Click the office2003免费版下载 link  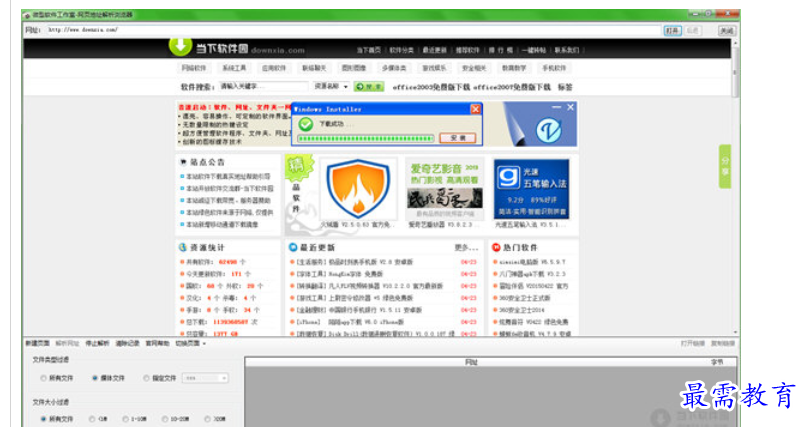coord(431,87)
